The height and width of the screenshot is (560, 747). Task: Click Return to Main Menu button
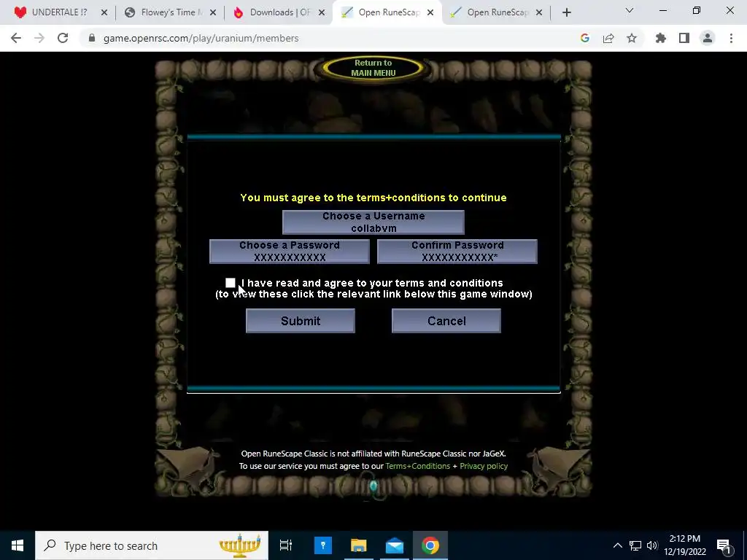(x=373, y=68)
